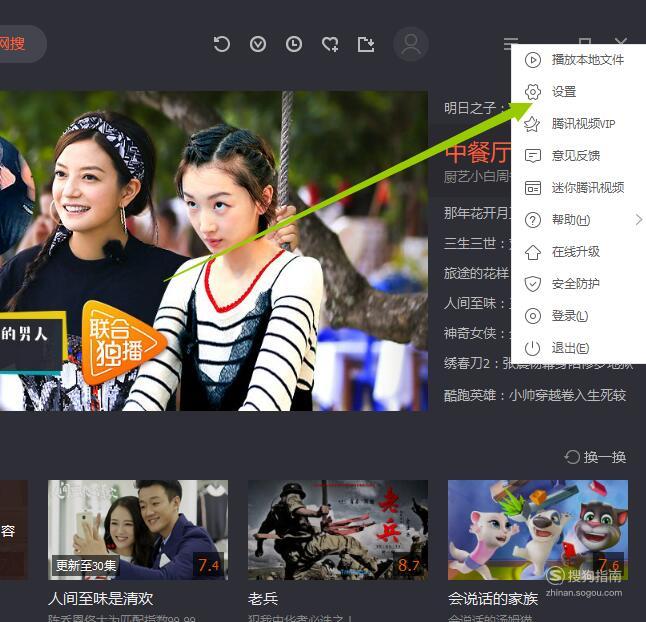Image resolution: width=646 pixels, height=622 pixels.
Task: Open the 老兵 movie thumbnail
Action: [338, 530]
